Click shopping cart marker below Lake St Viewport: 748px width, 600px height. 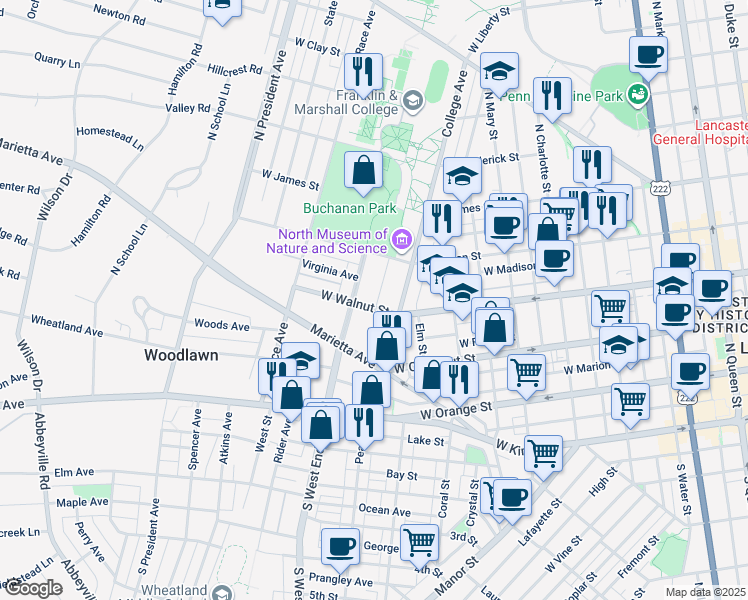543,451
